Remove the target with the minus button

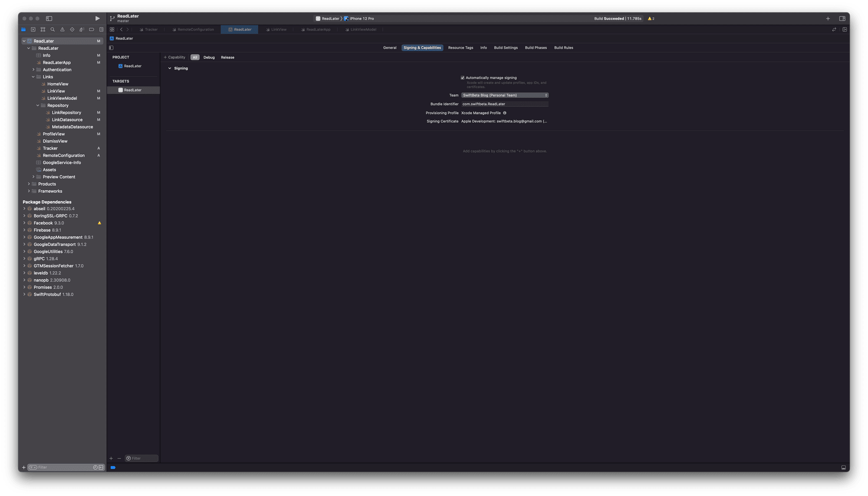pos(119,458)
